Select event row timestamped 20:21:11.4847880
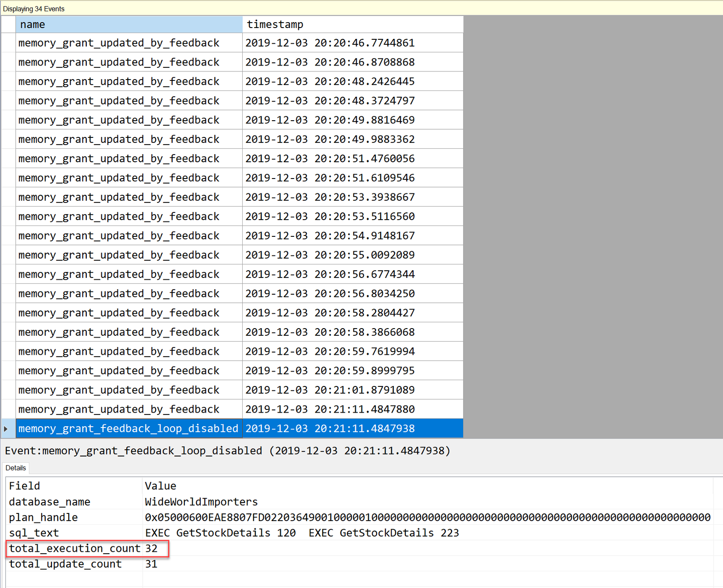Screen dimensions: 723x588 tap(232, 409)
